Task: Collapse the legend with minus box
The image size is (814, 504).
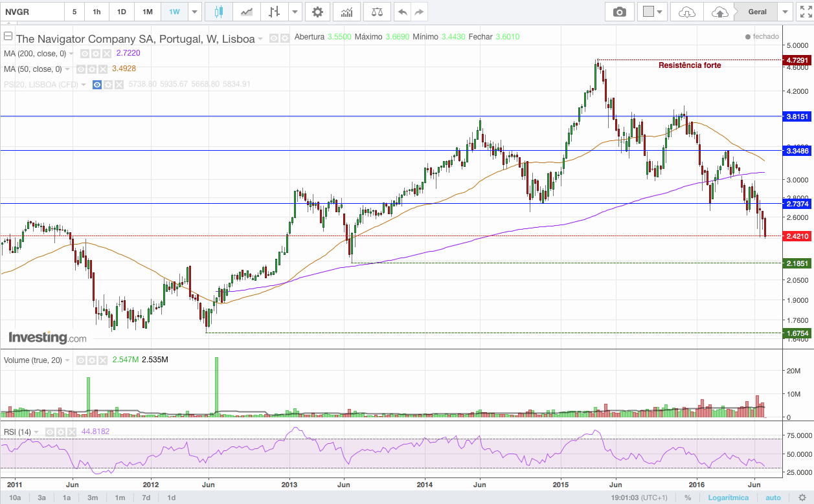Action: pos(8,37)
